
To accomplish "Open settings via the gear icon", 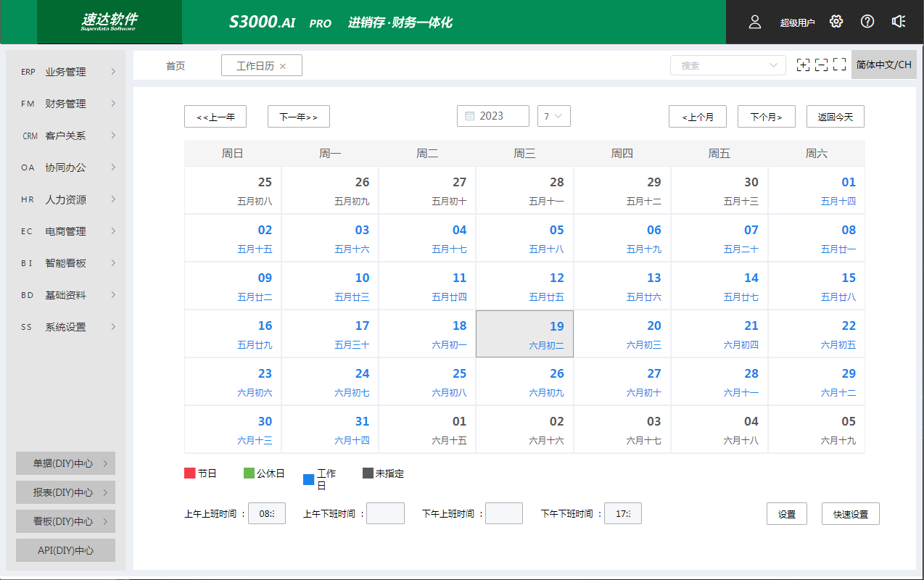I will [836, 22].
